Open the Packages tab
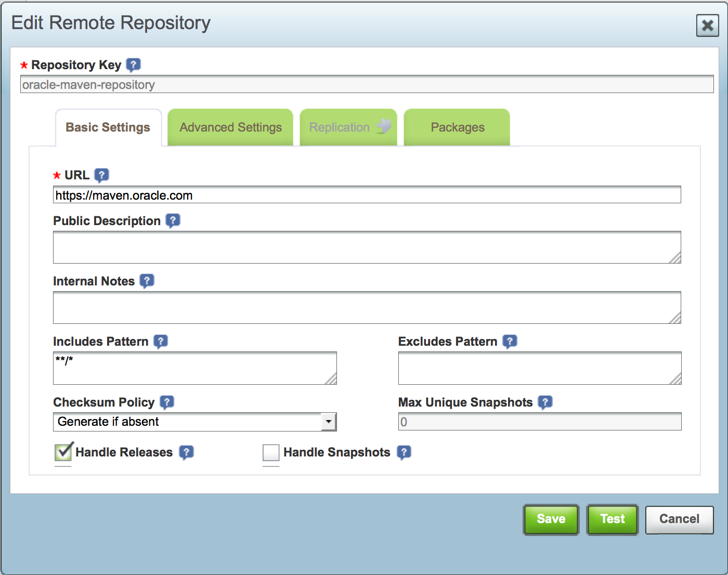The width and height of the screenshot is (728, 575). [x=457, y=127]
